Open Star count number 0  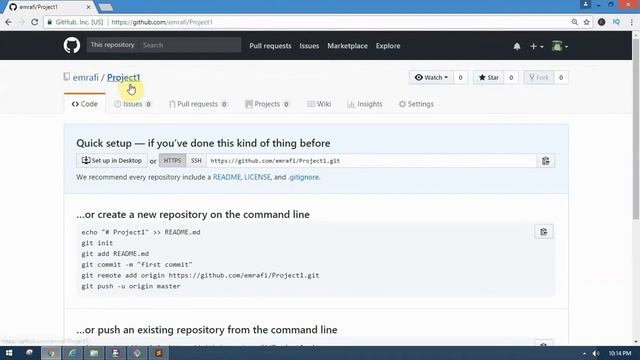(x=511, y=78)
